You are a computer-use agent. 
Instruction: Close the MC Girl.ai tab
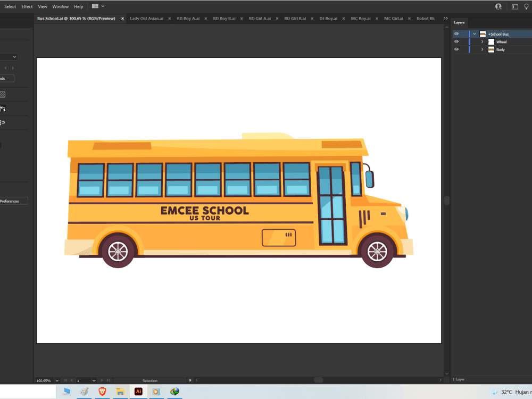[x=409, y=19]
